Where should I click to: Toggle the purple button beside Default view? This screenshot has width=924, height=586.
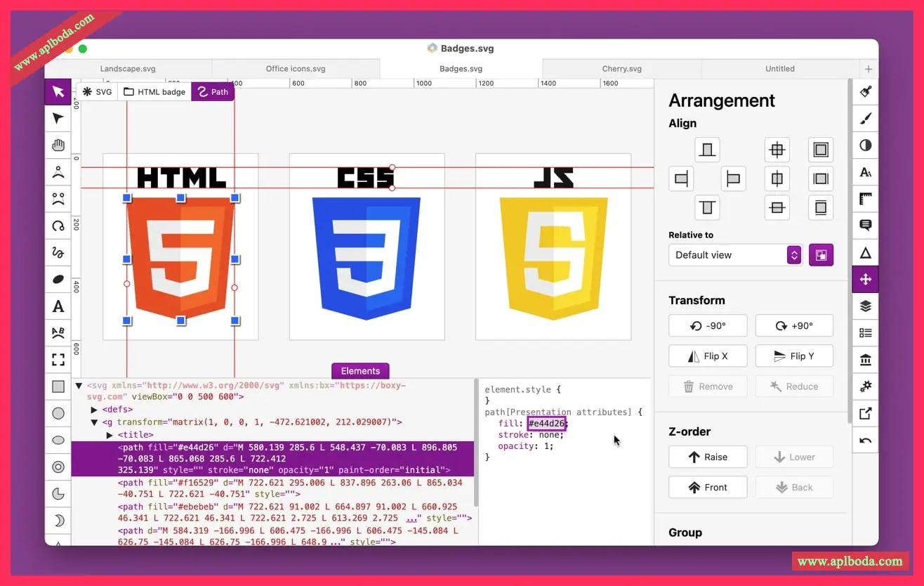[x=821, y=255]
